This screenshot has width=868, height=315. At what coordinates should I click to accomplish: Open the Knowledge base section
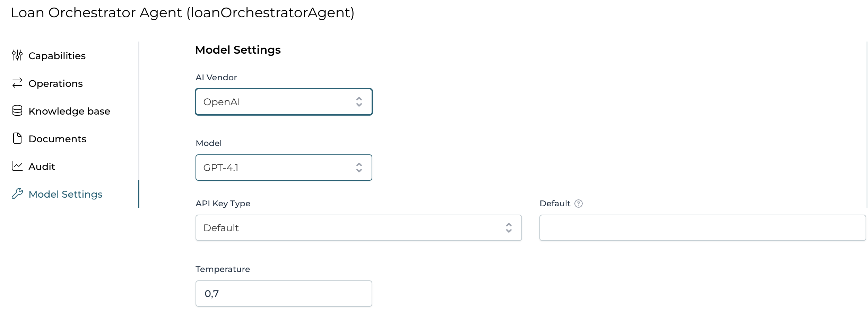tap(69, 111)
